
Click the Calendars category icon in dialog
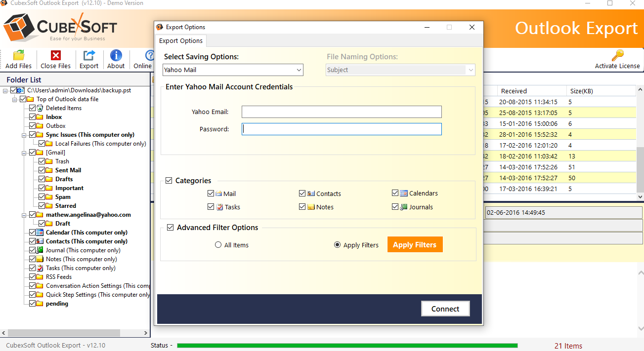point(404,194)
